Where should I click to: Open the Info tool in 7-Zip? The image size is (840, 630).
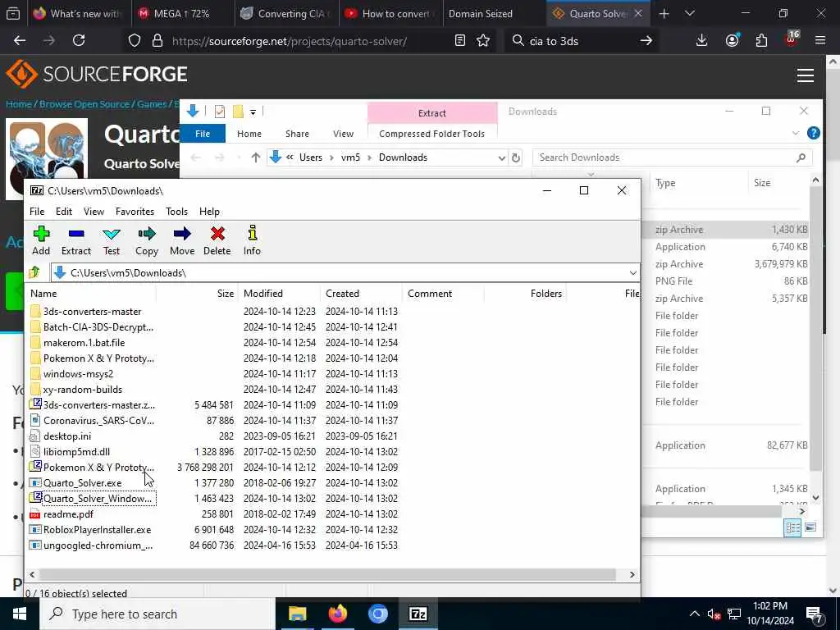(253, 240)
